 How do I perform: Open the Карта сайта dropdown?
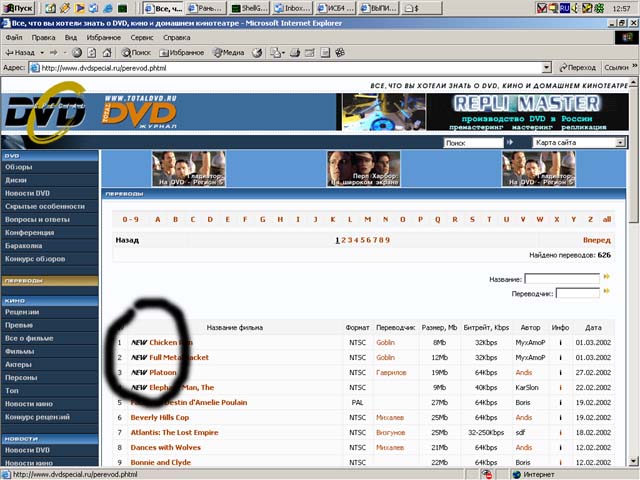coord(620,142)
